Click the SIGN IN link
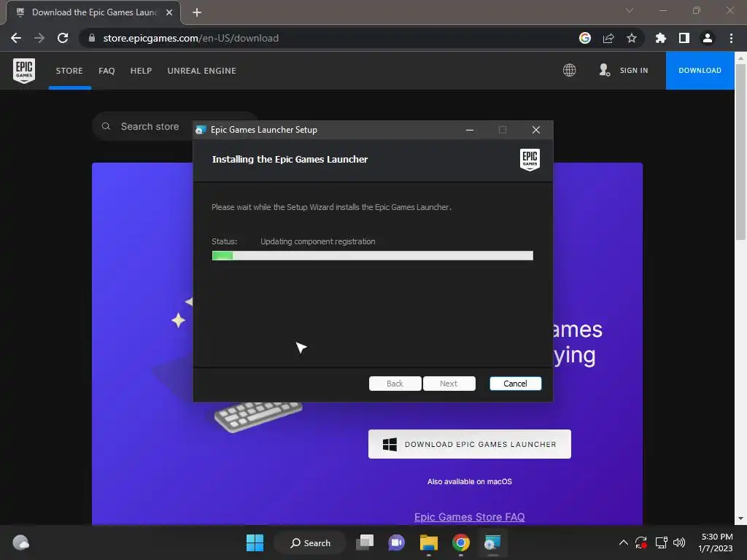This screenshot has width=747, height=560. coord(634,71)
